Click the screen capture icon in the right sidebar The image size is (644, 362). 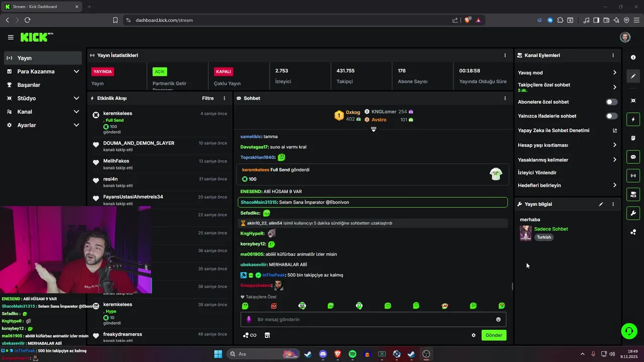(x=633, y=101)
